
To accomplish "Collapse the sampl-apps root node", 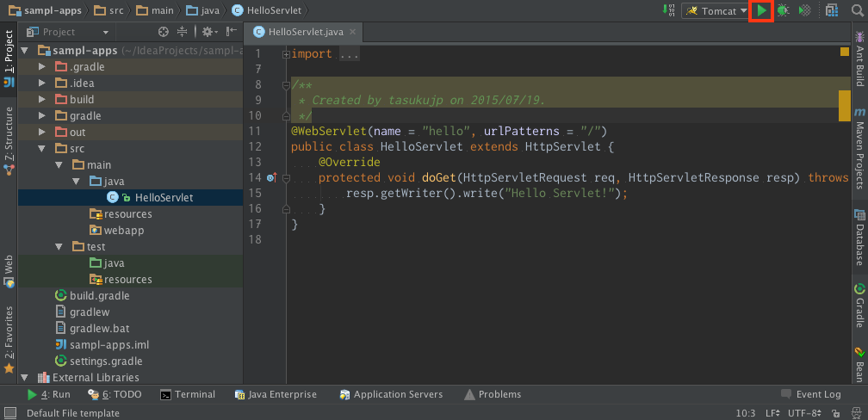I will tap(24, 51).
